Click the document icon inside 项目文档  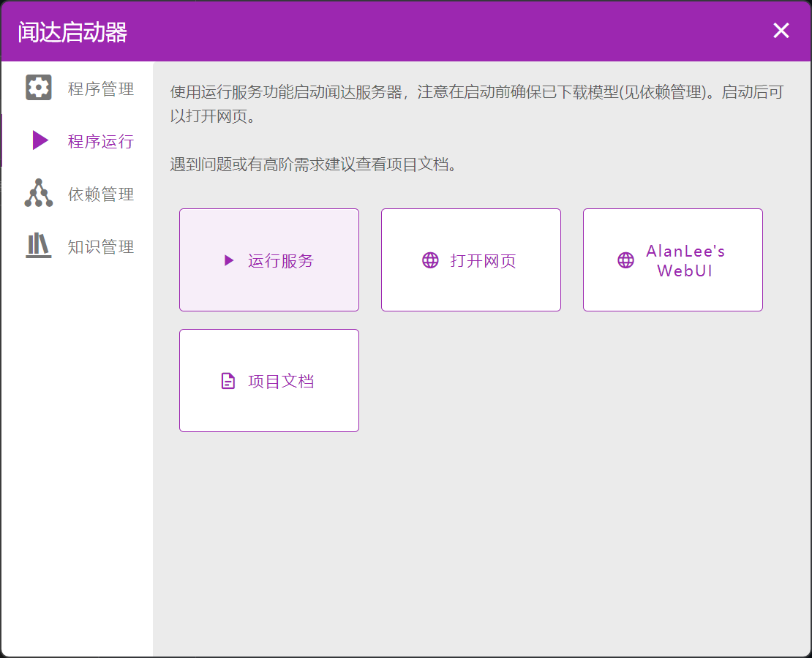tap(228, 381)
